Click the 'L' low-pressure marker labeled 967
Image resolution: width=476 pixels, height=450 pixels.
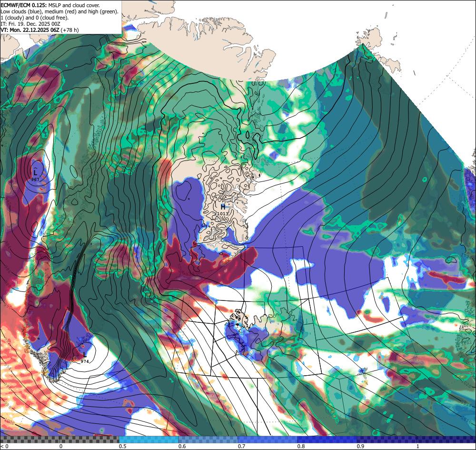[x=36, y=173]
